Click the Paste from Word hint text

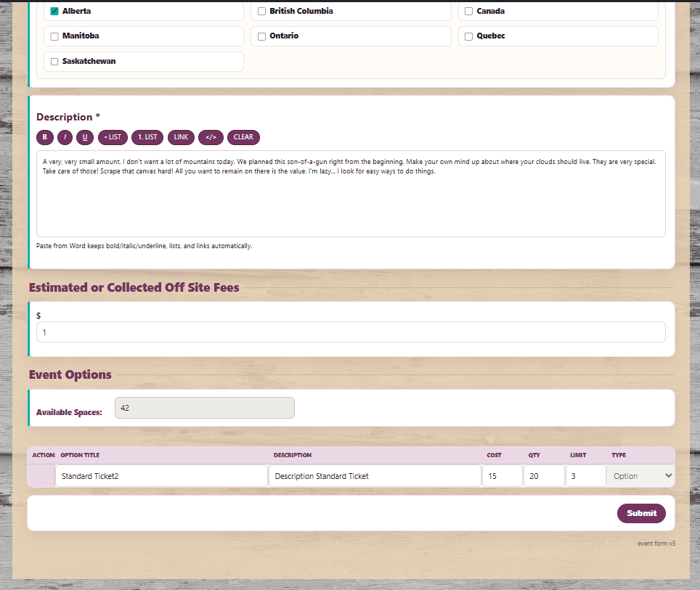click(145, 246)
